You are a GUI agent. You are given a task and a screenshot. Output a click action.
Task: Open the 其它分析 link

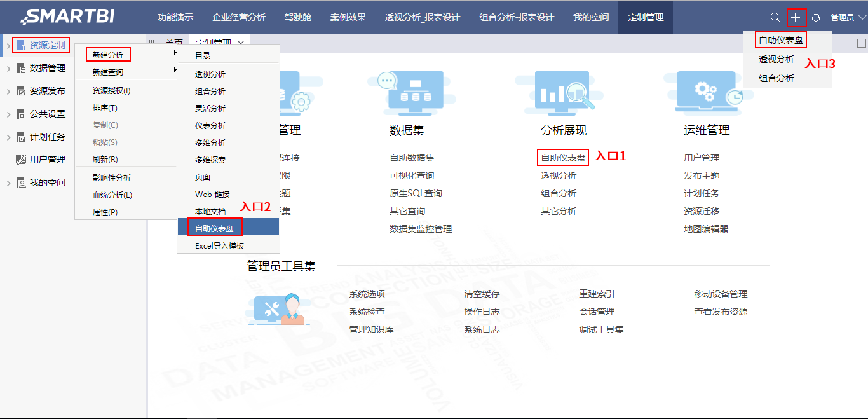click(x=559, y=210)
